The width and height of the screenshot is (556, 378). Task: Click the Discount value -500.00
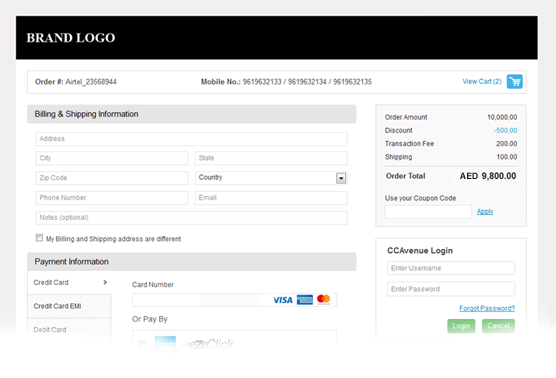click(x=506, y=130)
